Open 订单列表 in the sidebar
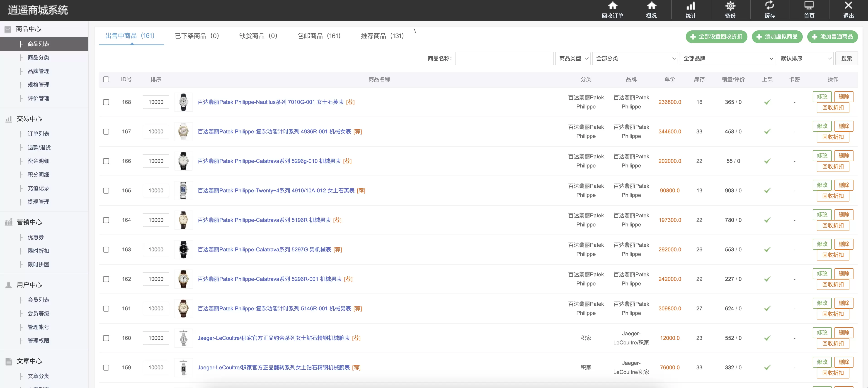 click(38, 134)
